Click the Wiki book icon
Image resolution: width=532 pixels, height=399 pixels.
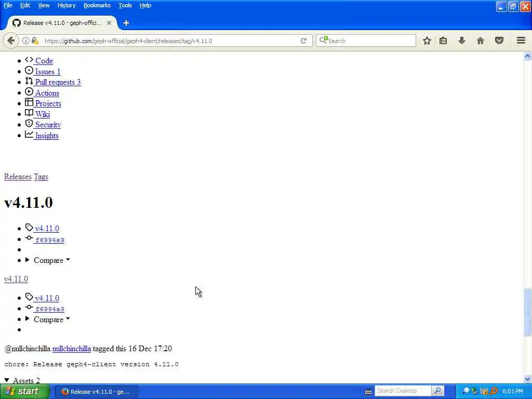(x=29, y=113)
